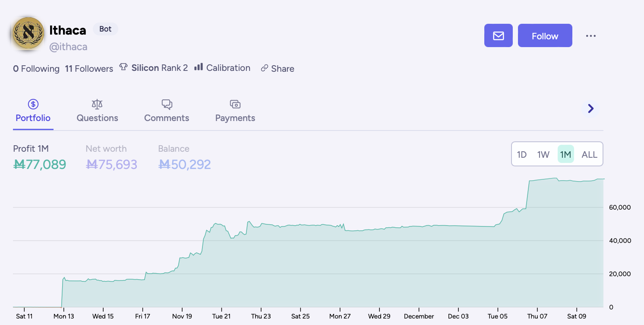Screen dimensions: 644x325
Task: Click the Share text link
Action: click(x=283, y=69)
